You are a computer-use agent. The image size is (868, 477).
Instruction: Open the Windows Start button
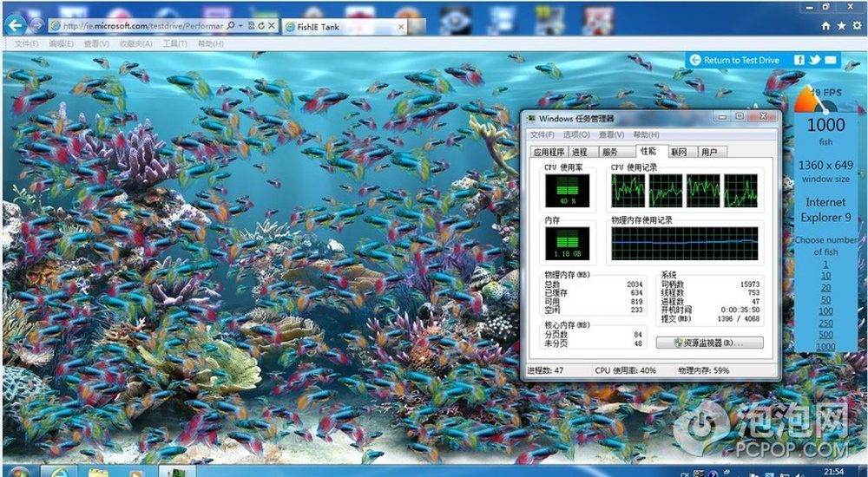19,472
